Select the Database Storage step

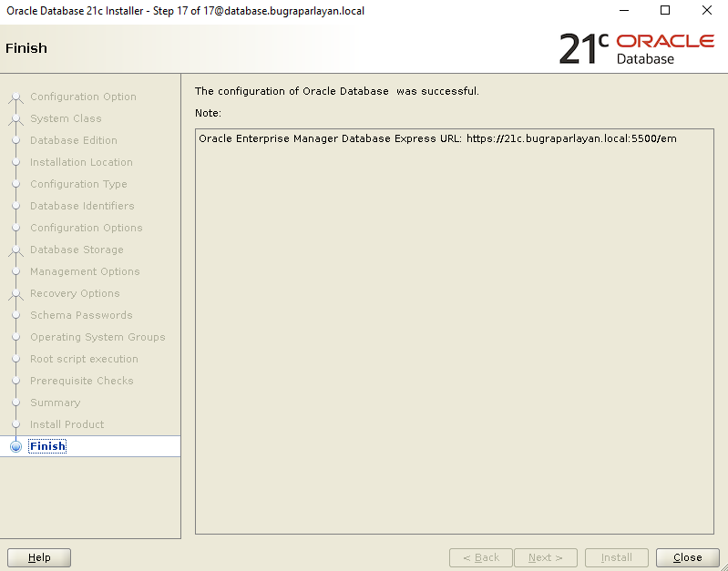[77, 250]
